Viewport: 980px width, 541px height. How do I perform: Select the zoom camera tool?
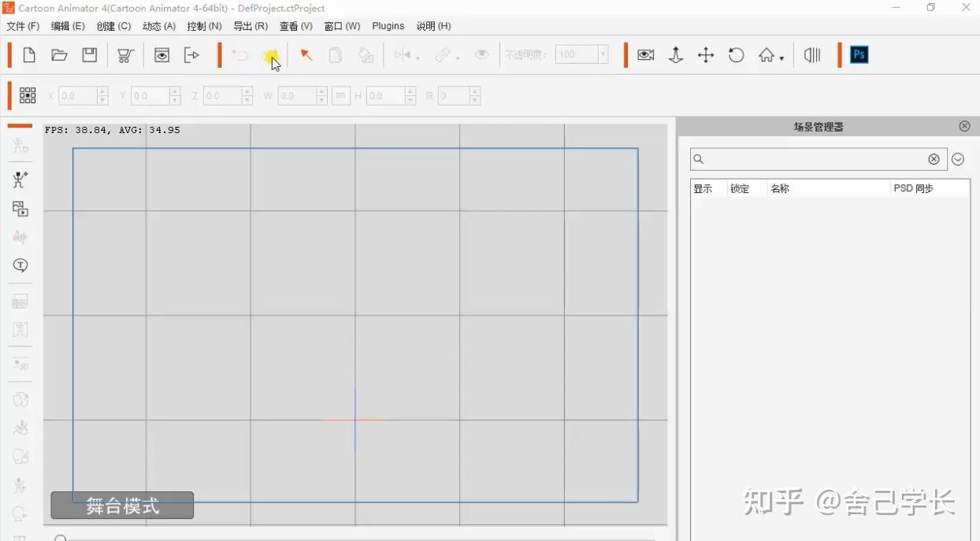click(x=676, y=55)
